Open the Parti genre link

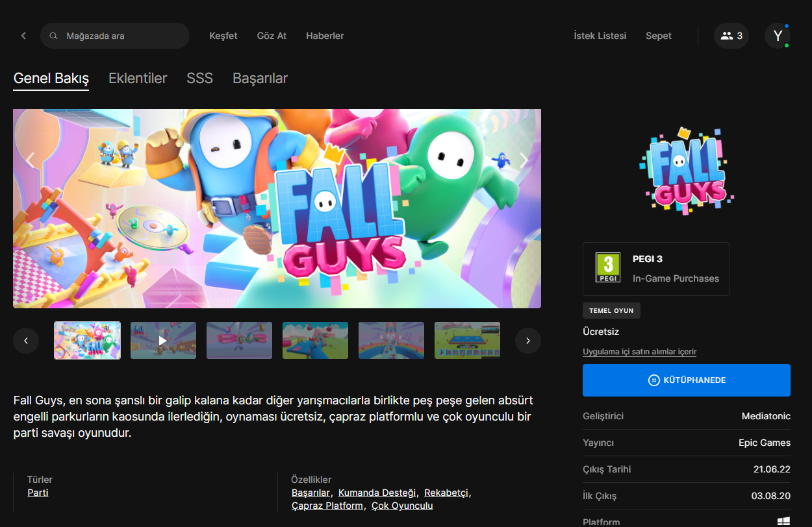click(38, 493)
